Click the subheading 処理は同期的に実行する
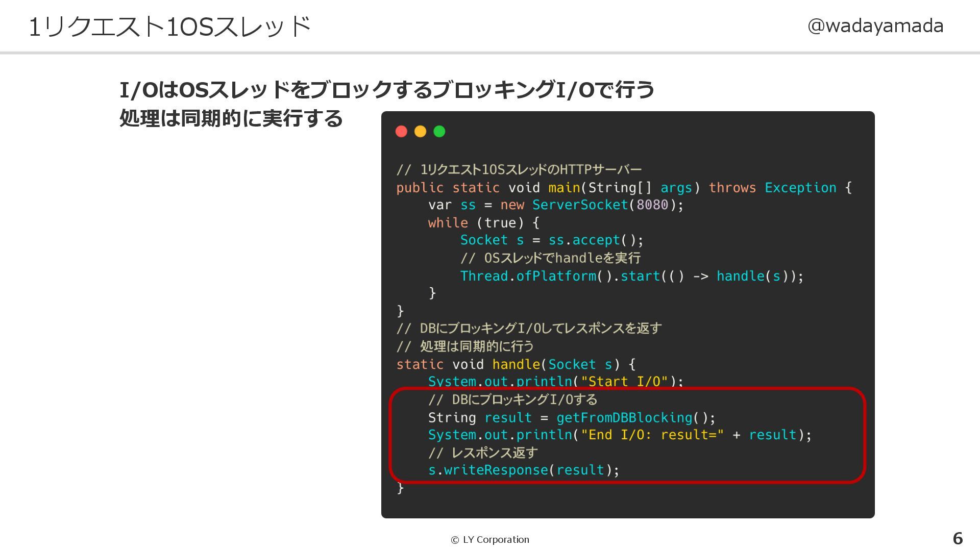This screenshot has height=551, width=980. (x=231, y=118)
